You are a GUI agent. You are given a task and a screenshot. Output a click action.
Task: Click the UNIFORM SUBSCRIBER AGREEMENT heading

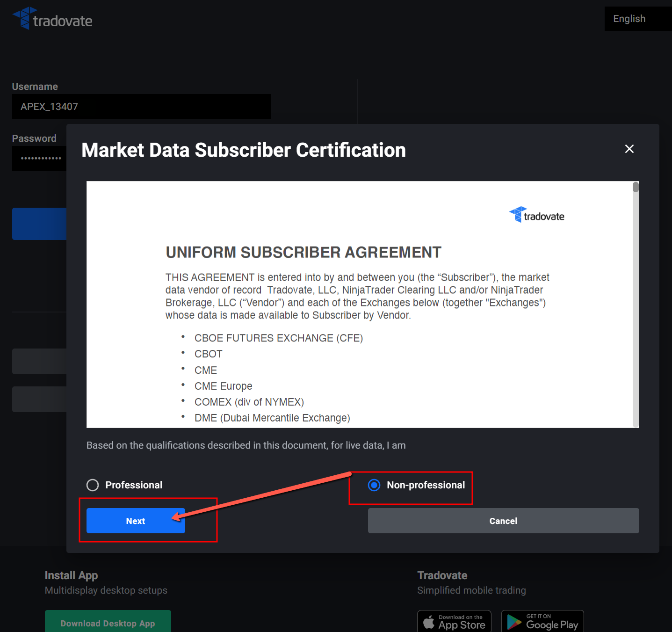click(303, 252)
